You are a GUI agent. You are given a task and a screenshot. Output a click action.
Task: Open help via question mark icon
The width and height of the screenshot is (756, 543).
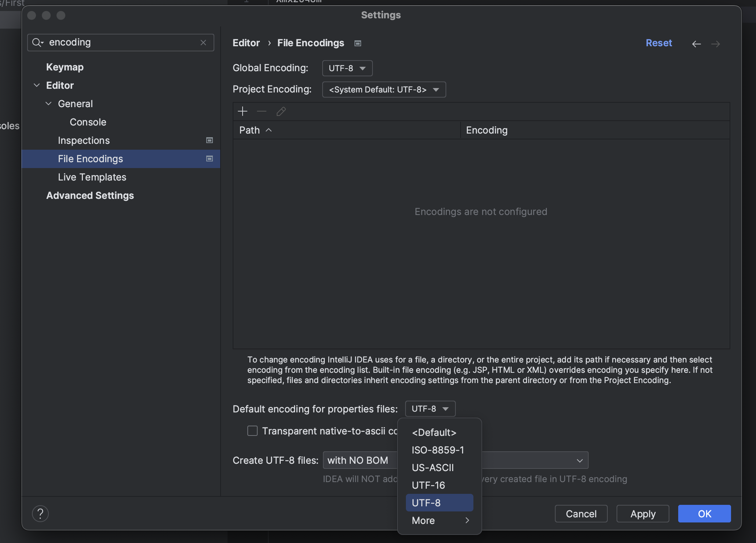click(40, 513)
